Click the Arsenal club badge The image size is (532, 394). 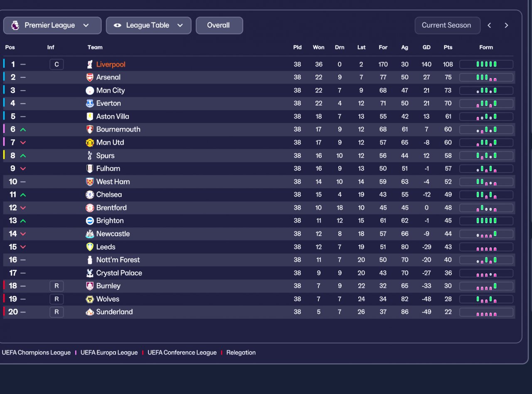[90, 77]
